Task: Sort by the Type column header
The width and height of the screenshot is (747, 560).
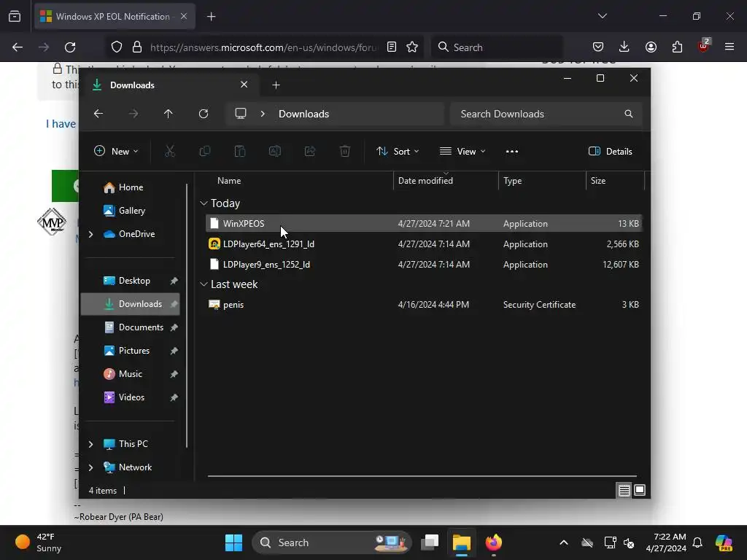Action: point(542,181)
